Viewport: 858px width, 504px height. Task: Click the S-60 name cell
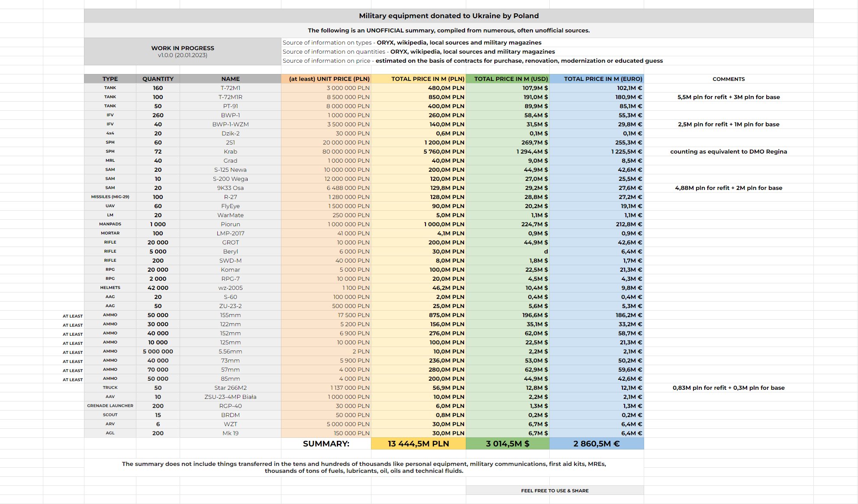tap(230, 297)
